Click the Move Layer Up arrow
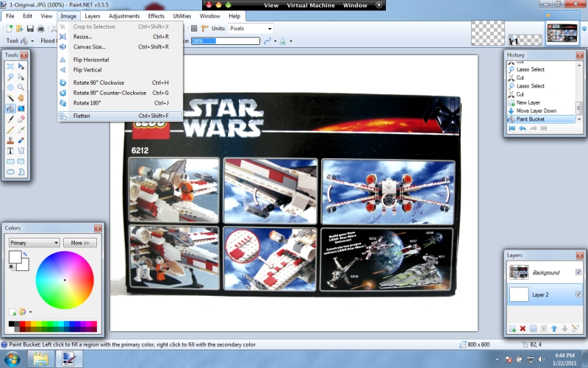 coord(554,329)
